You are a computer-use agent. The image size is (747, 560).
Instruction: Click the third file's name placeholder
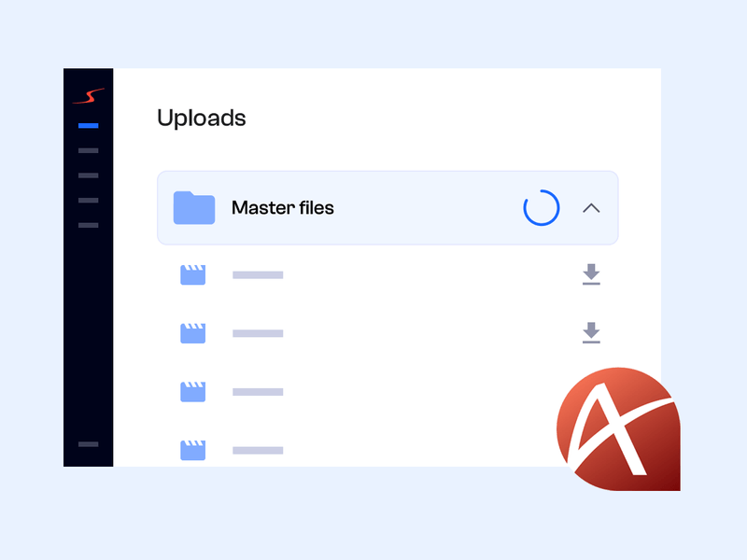click(258, 392)
